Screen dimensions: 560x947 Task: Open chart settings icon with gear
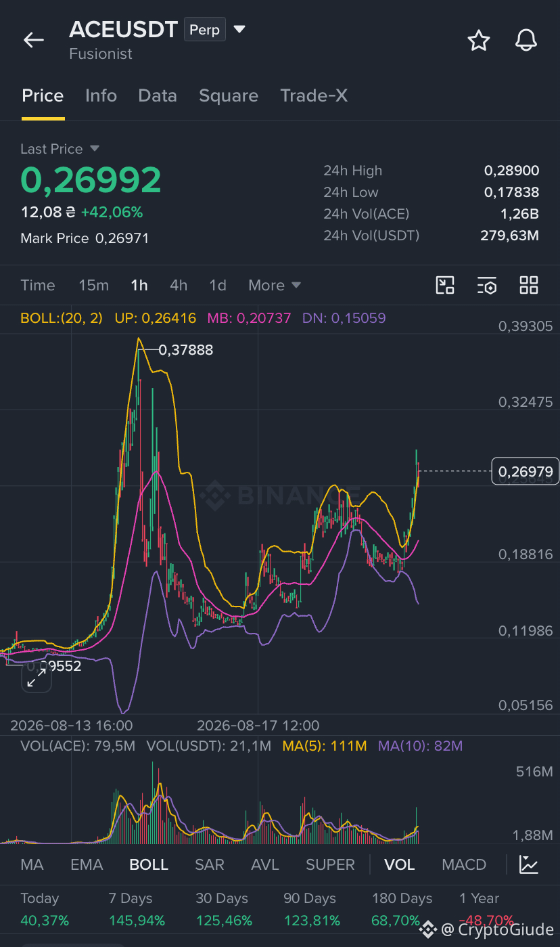click(487, 285)
